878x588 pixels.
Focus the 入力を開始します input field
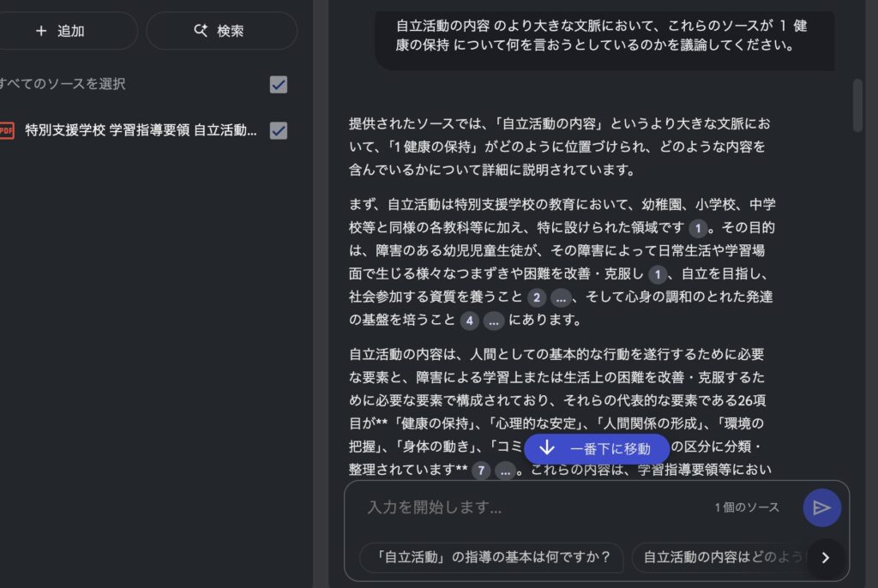(532, 507)
